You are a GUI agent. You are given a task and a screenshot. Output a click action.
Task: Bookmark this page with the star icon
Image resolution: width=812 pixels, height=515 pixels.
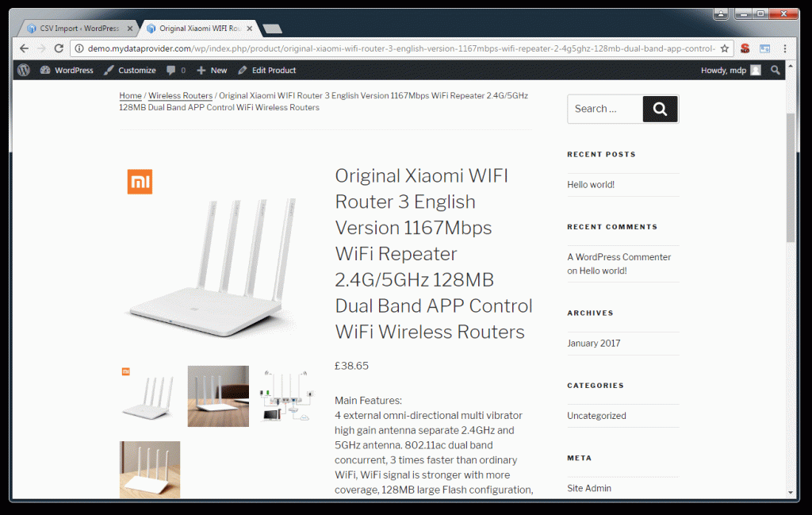coord(725,48)
